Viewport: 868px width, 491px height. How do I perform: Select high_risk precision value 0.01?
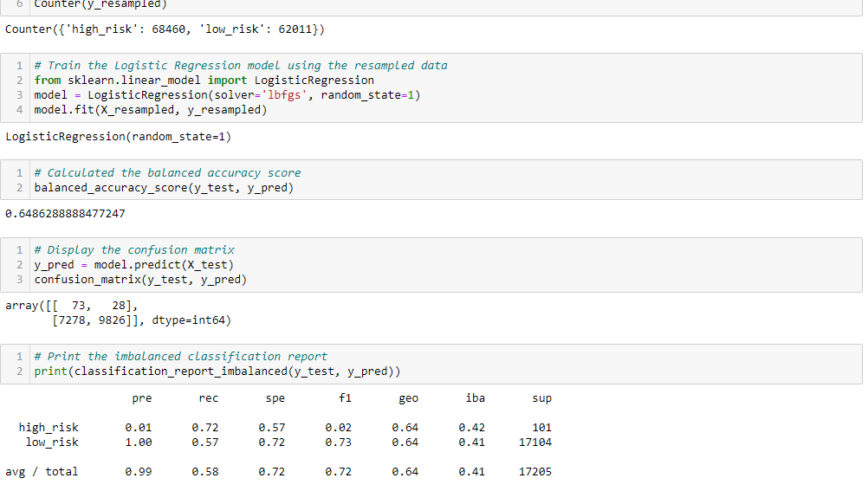coord(139,428)
